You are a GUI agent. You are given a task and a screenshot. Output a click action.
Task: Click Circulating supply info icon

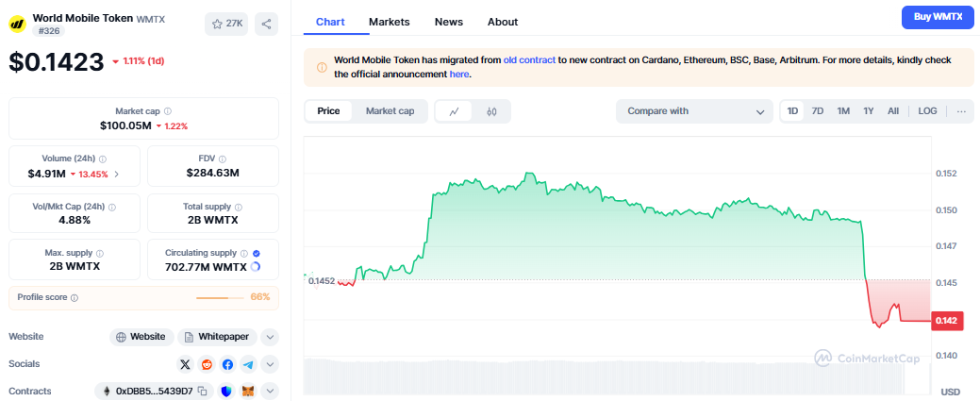[244, 254]
